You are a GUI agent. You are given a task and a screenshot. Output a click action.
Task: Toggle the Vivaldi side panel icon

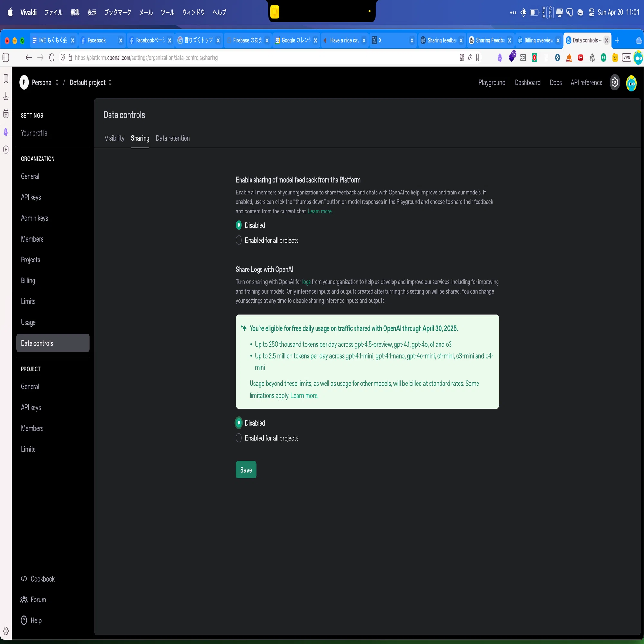6,57
